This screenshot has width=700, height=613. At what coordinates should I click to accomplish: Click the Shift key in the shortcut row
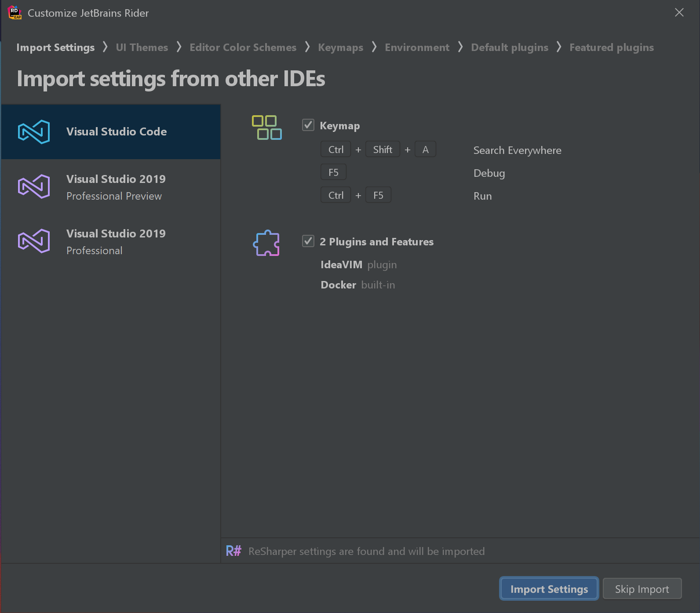click(383, 150)
